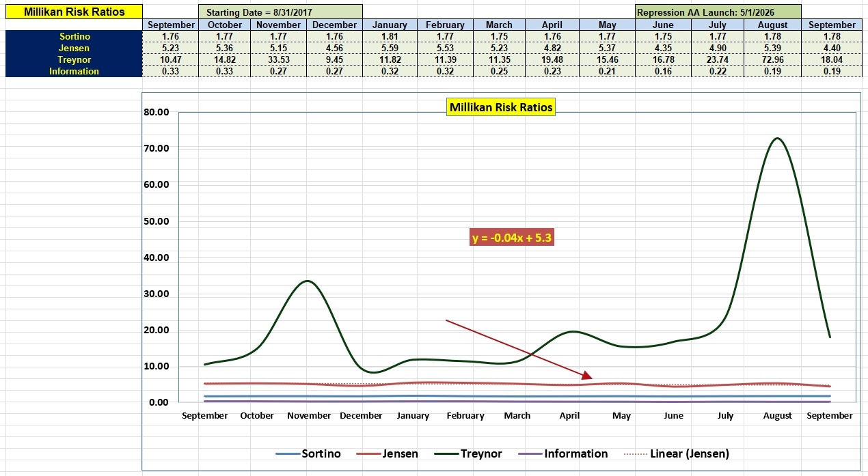Select the Millikan Risk Ratios title cell
The height and width of the screenshot is (476, 868).
tap(74, 12)
